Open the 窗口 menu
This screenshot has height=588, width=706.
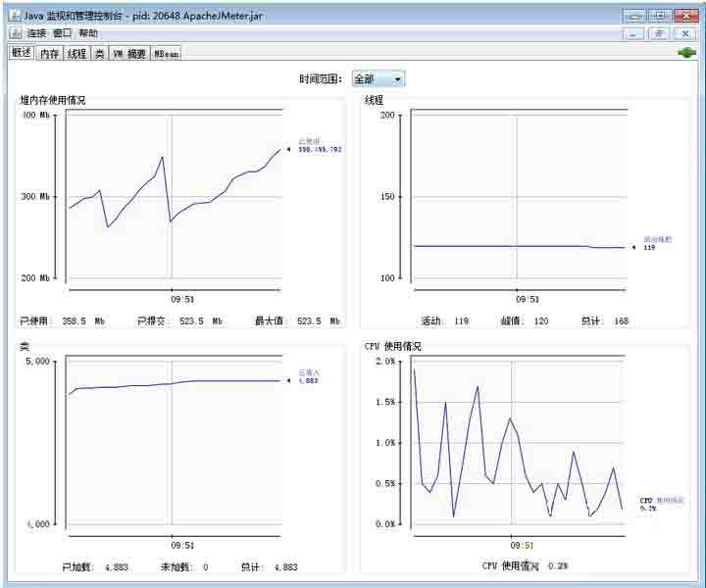click(63, 33)
